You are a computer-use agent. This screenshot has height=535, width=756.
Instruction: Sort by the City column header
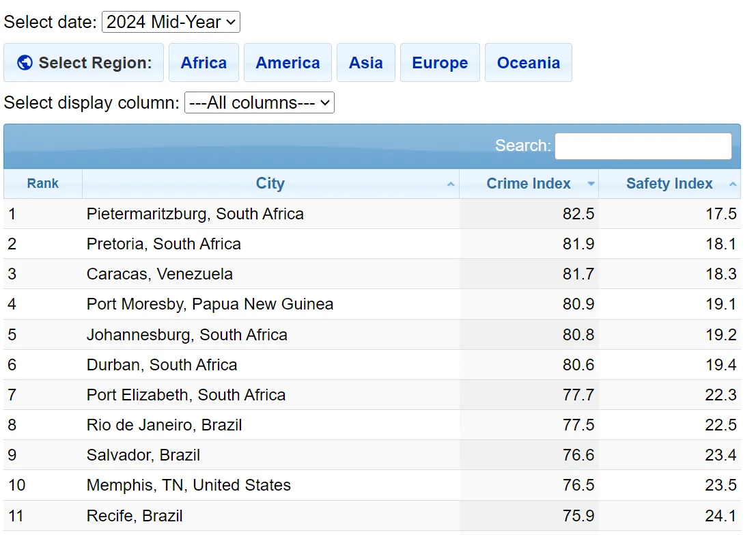click(270, 184)
